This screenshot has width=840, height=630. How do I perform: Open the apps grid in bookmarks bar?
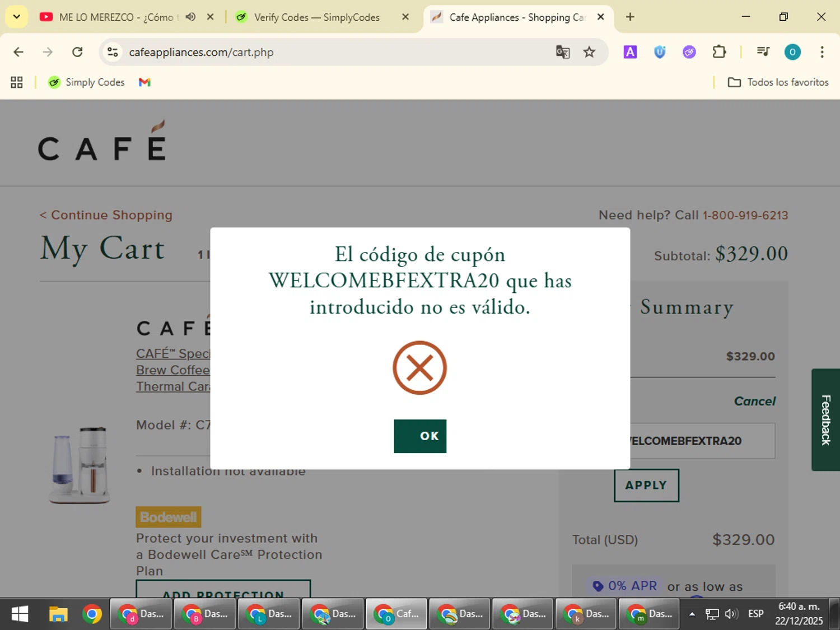(x=17, y=82)
